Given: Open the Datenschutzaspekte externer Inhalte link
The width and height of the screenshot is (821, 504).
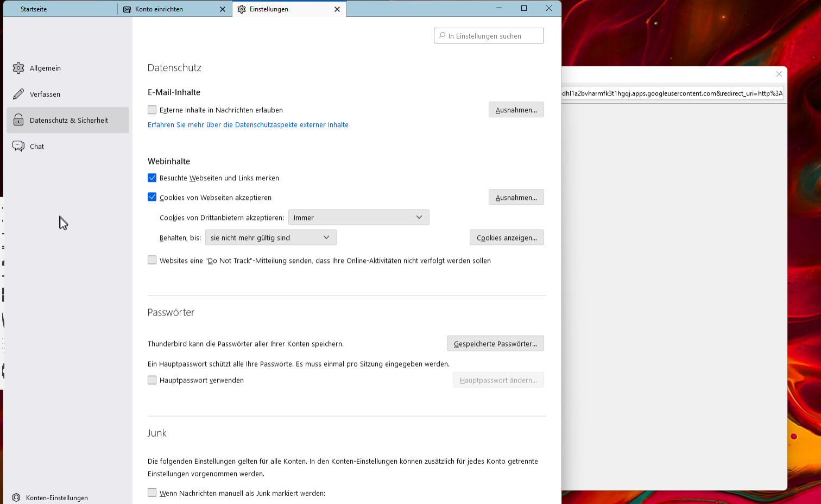Looking at the screenshot, I should click(248, 125).
